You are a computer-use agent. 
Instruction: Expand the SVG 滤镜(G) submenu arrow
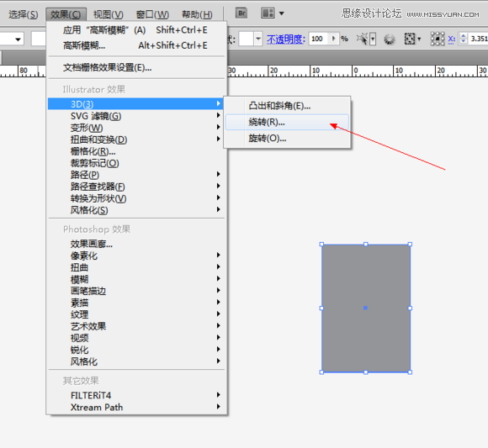click(219, 115)
